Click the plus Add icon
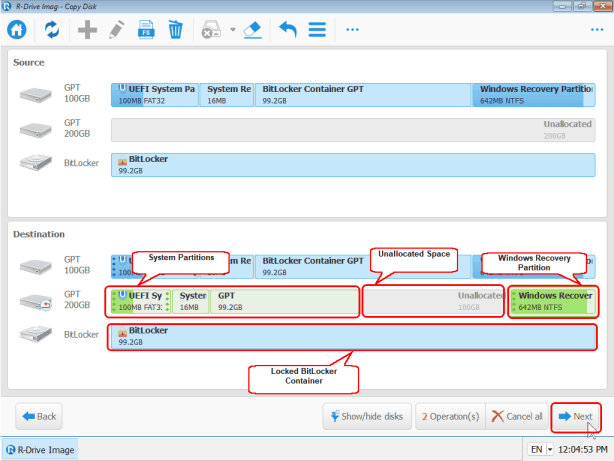614x461 pixels. [x=87, y=29]
